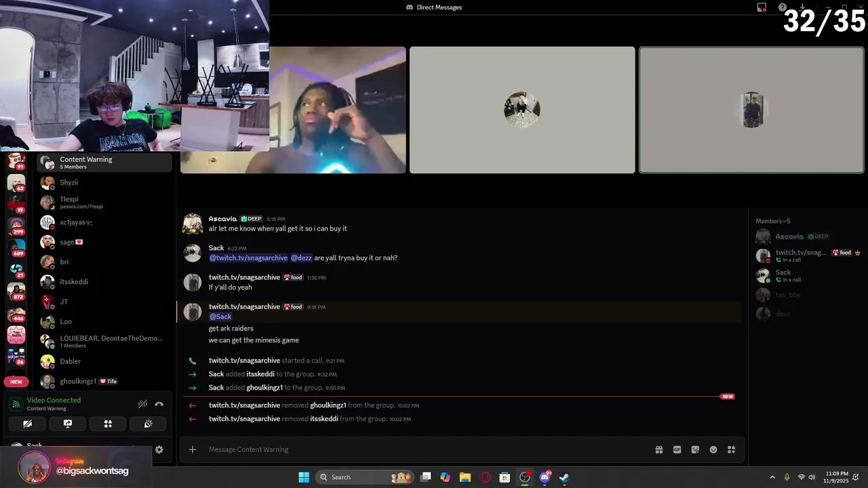
Task: Open Ascavia's profile from message username
Action: point(222,219)
